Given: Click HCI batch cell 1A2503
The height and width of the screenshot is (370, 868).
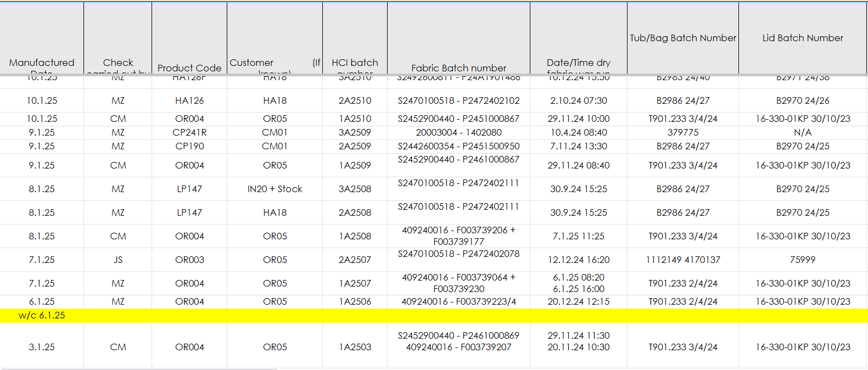Looking at the screenshot, I should point(355,347).
